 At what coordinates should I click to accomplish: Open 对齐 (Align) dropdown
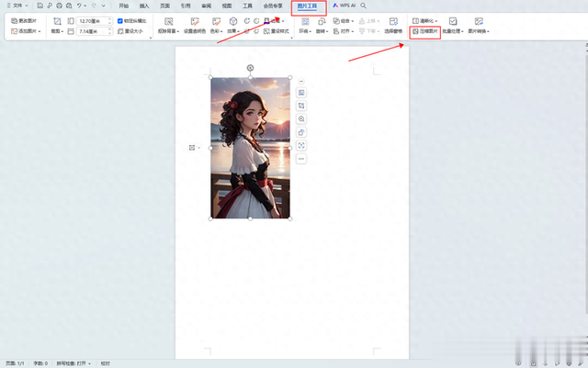tap(344, 31)
